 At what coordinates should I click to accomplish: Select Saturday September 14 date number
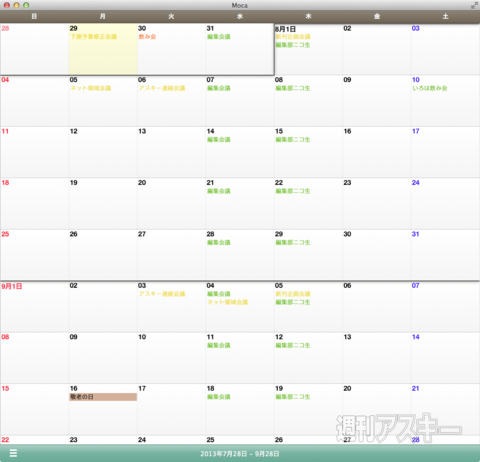tap(416, 337)
